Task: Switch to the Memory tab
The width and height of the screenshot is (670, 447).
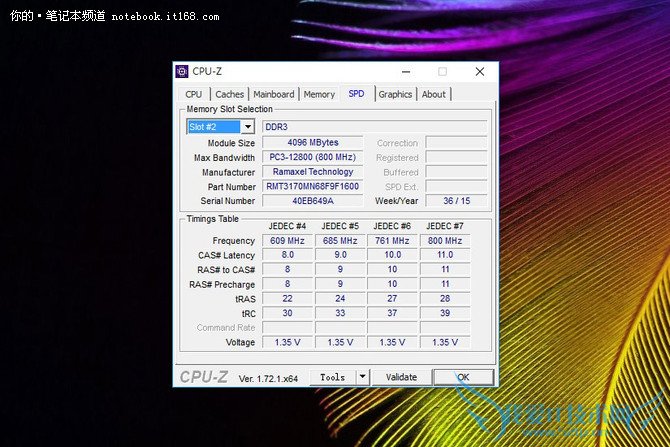Action: point(319,94)
